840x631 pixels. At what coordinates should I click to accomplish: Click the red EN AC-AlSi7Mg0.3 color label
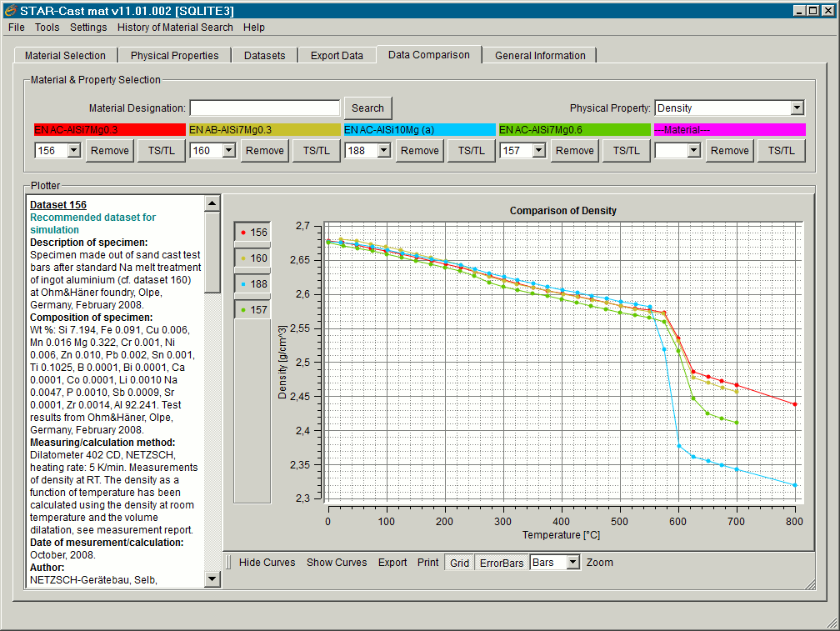tap(109, 130)
